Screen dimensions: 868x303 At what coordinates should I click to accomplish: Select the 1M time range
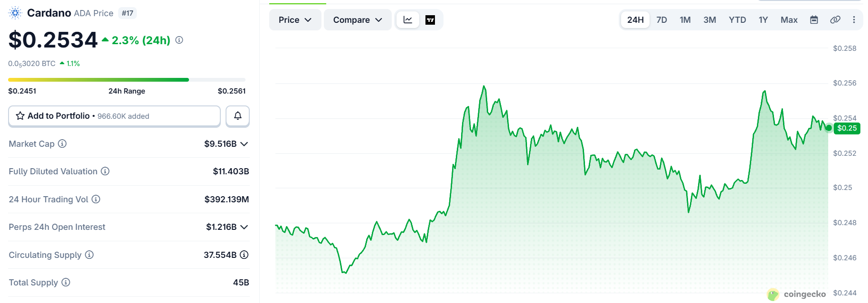(x=685, y=19)
